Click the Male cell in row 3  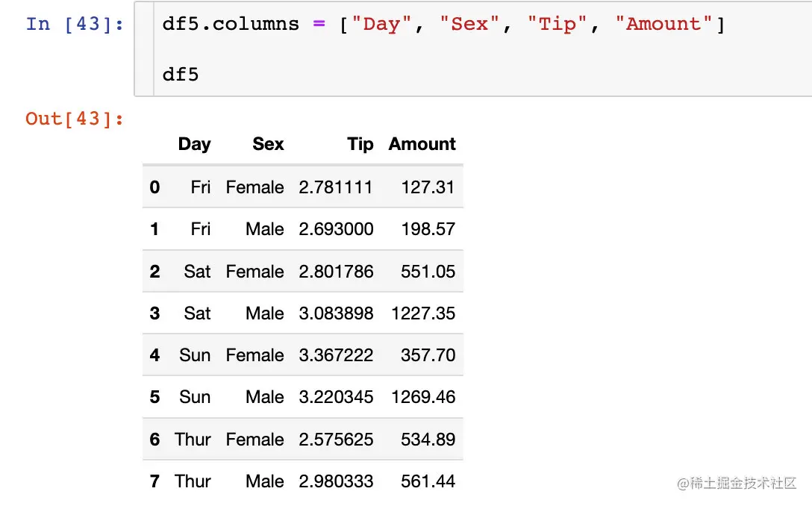click(264, 313)
